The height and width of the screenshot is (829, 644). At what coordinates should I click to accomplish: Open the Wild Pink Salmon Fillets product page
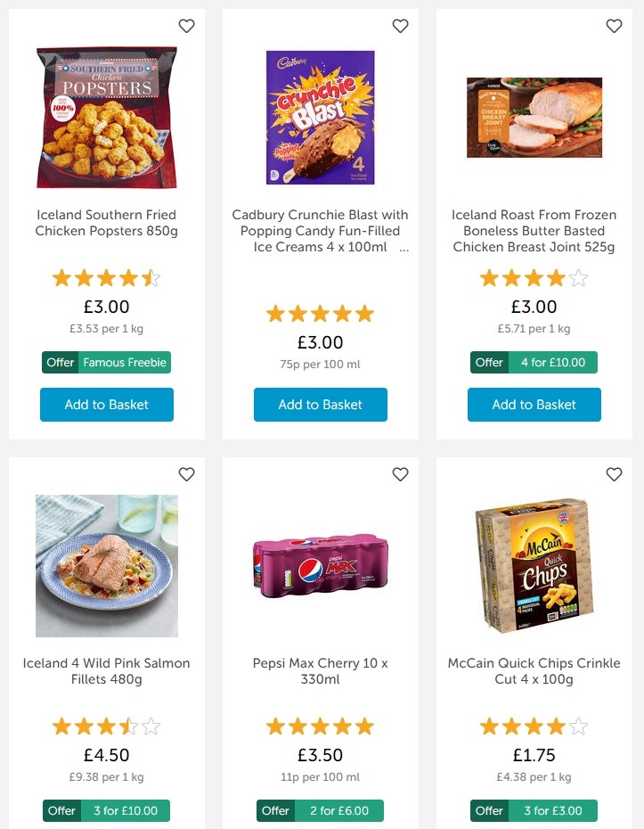tap(106, 670)
